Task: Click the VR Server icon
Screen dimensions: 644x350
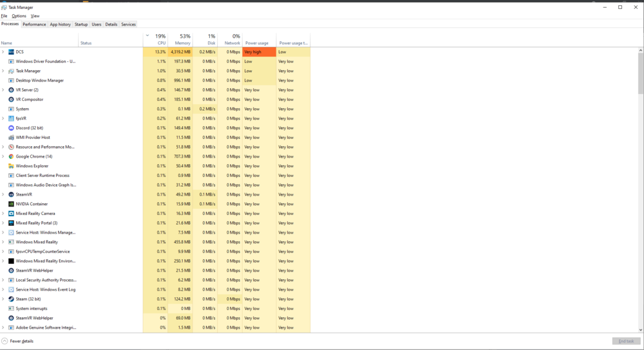Action: click(x=11, y=90)
